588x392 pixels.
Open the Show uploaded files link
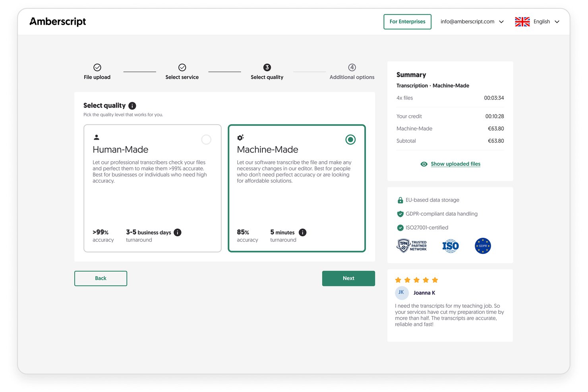click(x=456, y=164)
